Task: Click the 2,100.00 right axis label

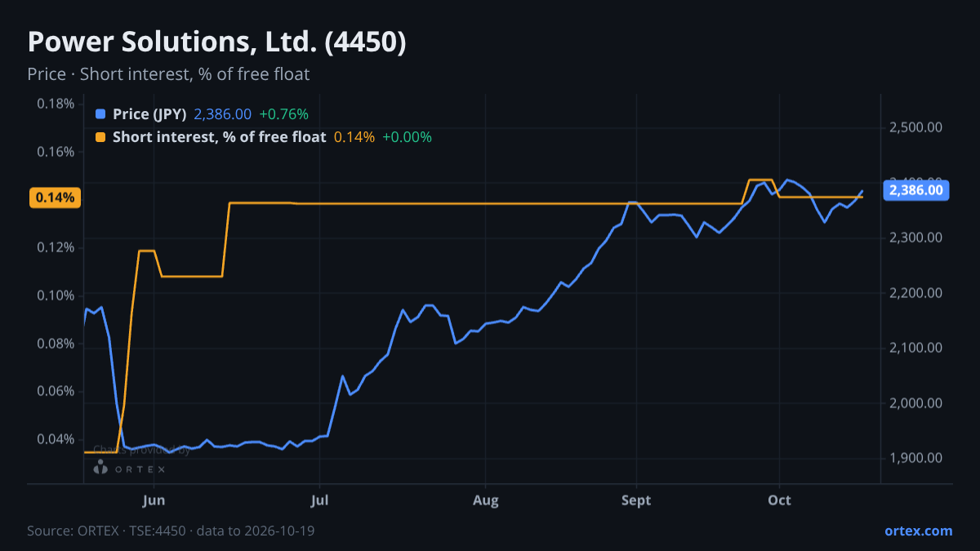Action: tap(915, 348)
